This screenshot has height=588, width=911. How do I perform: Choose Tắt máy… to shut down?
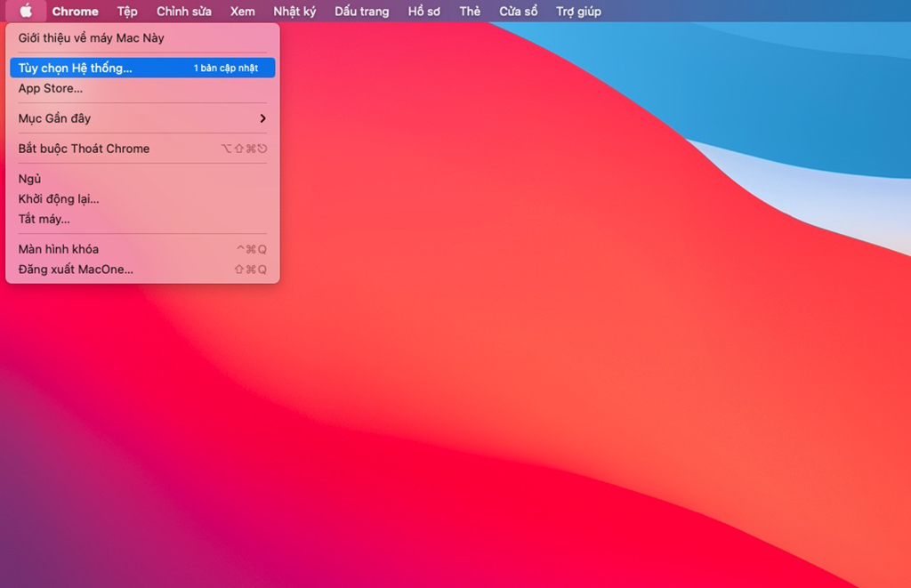click(x=142, y=219)
